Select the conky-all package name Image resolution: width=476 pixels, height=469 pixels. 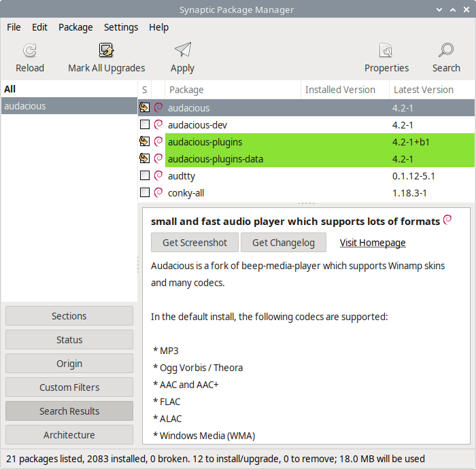[186, 193]
